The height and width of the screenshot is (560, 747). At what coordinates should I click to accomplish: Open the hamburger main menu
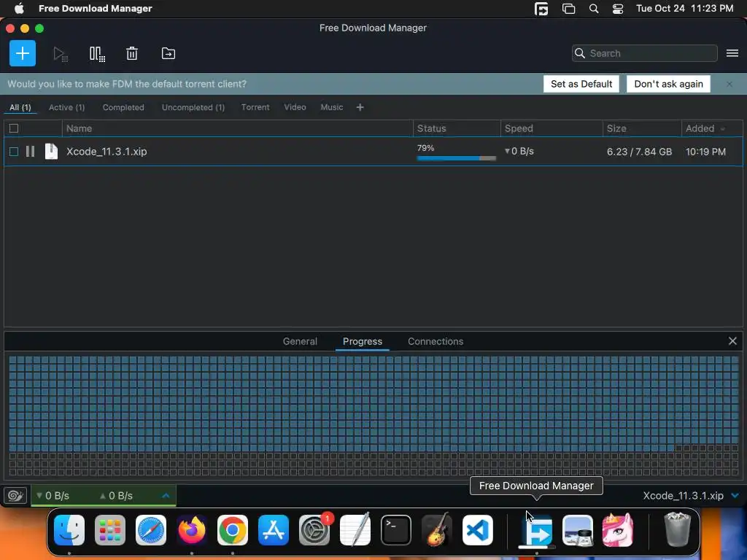(732, 53)
